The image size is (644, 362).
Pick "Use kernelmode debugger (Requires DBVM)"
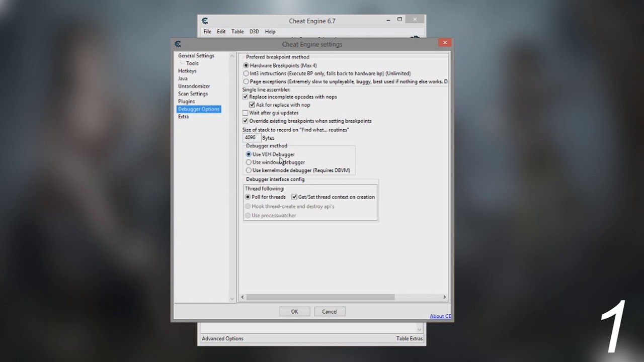pyautogui.click(x=249, y=170)
